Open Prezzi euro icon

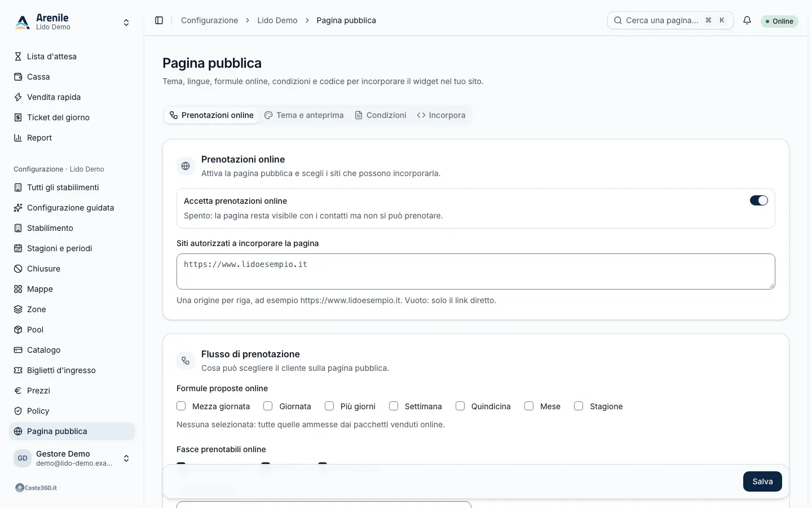(18, 391)
